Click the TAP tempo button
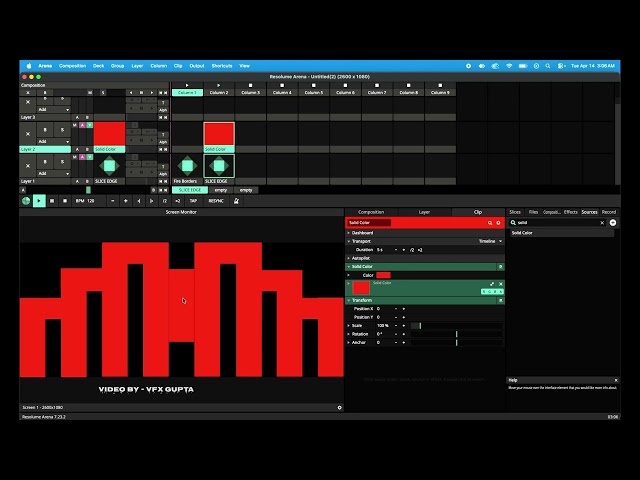 [x=193, y=201]
